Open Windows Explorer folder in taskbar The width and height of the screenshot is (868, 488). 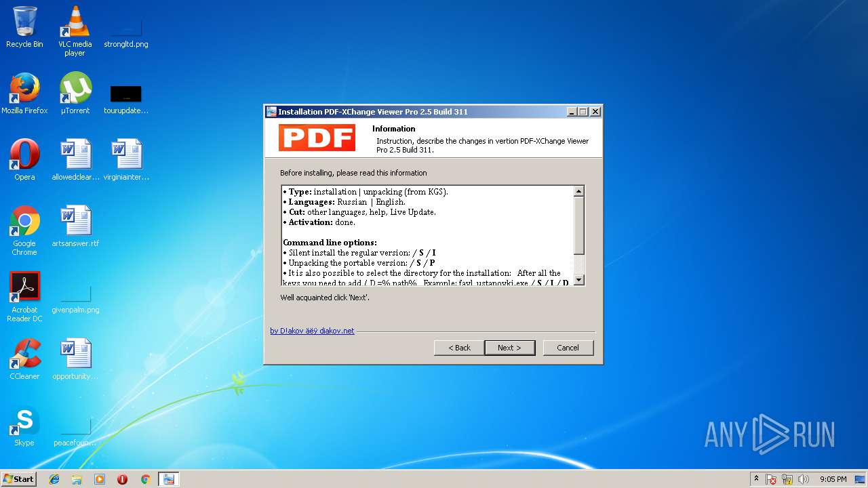coord(77,479)
